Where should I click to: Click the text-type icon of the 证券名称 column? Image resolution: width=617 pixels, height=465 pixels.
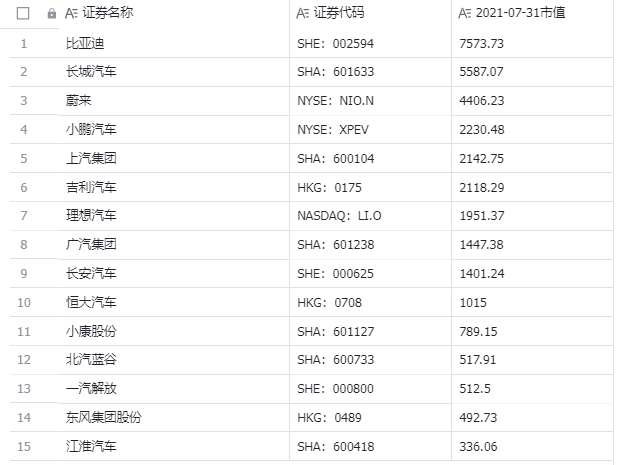tap(71, 14)
